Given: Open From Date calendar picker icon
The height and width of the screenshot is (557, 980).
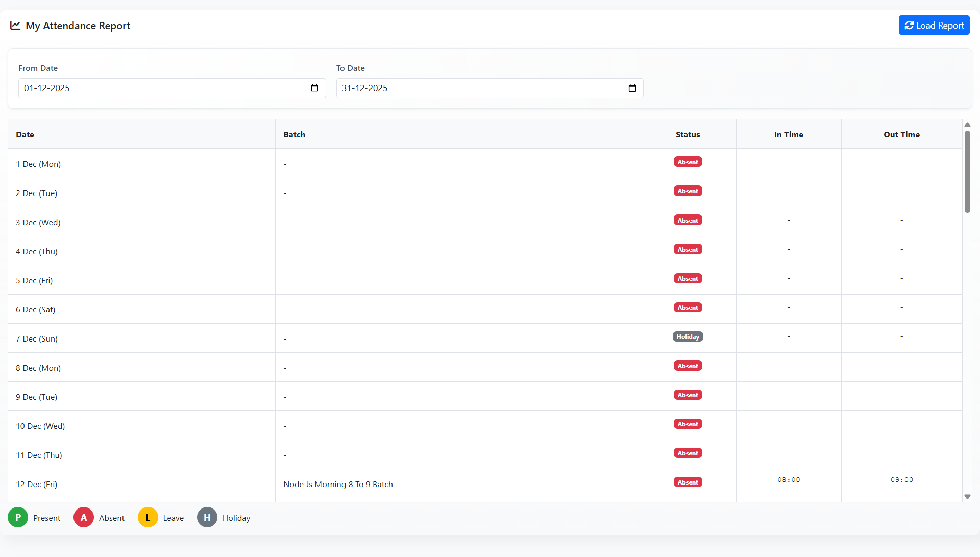Looking at the screenshot, I should click(314, 88).
